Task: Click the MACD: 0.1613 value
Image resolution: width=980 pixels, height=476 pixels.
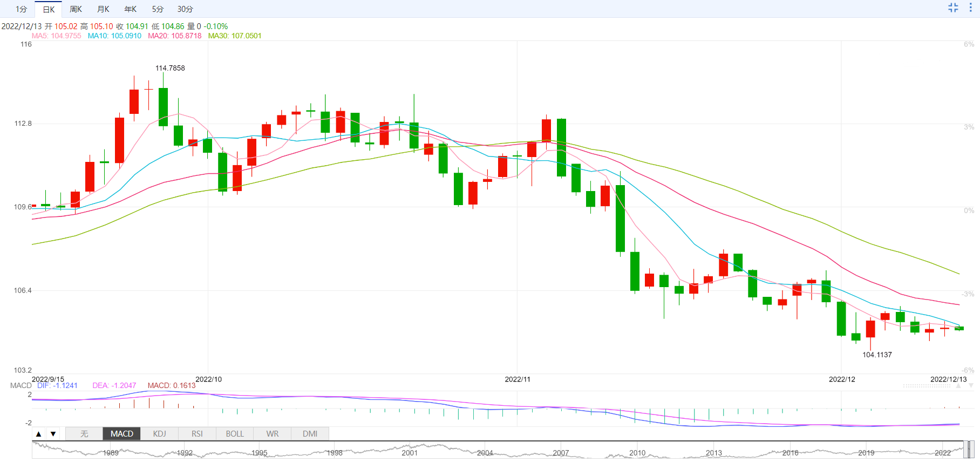Action: coord(172,385)
